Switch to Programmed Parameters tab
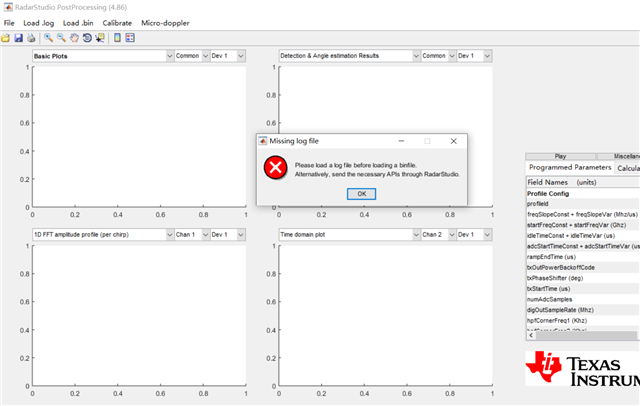 pyautogui.click(x=570, y=167)
